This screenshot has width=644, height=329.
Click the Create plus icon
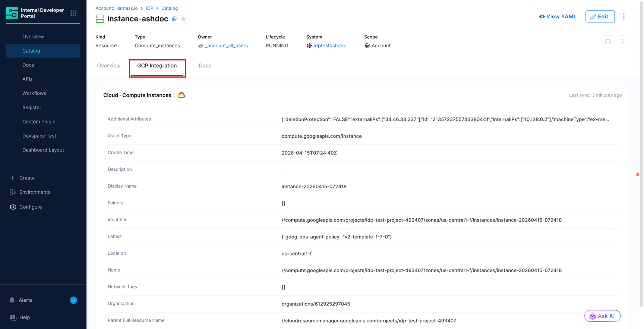pos(13,178)
